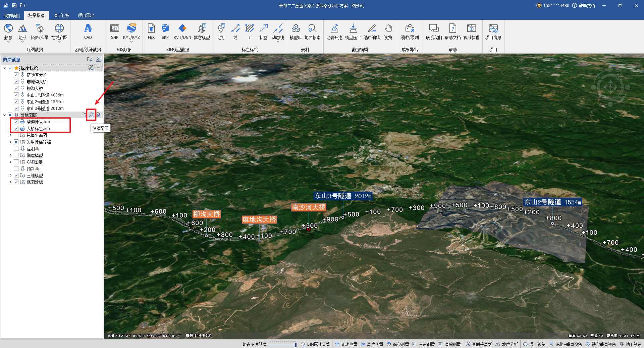Open the 项目导出 tab
Image resolution: width=644 pixels, height=348 pixels.
(x=86, y=15)
